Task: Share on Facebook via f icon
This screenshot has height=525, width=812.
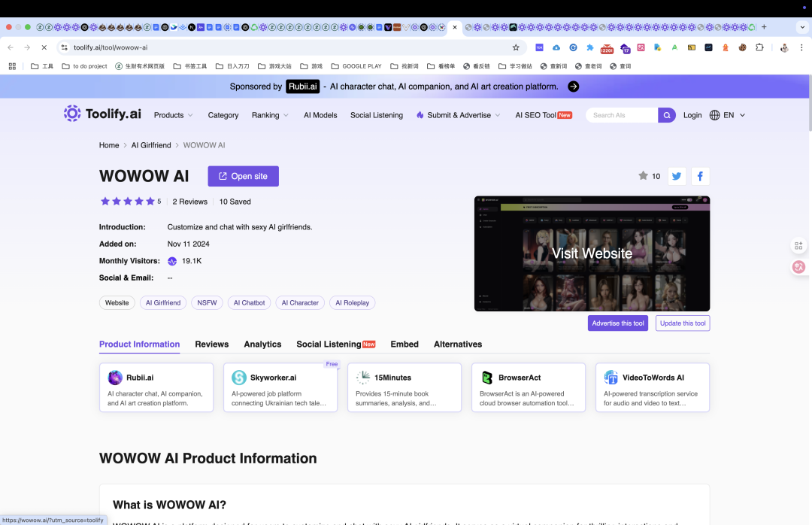Action: click(700, 176)
